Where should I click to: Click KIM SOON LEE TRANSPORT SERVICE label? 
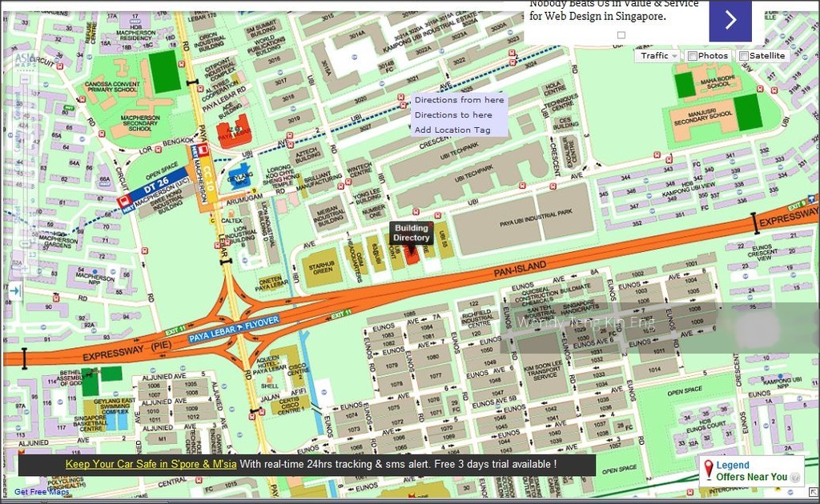[543, 370]
